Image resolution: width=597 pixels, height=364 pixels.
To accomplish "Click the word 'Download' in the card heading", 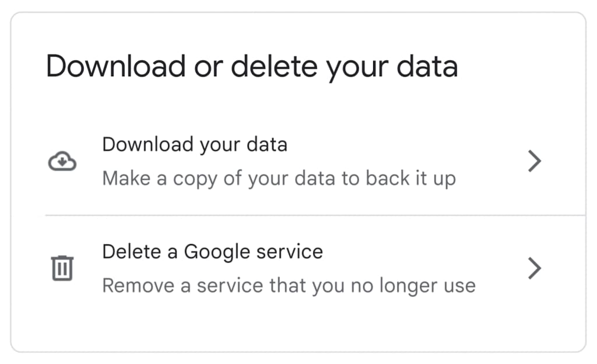I will [x=115, y=66].
